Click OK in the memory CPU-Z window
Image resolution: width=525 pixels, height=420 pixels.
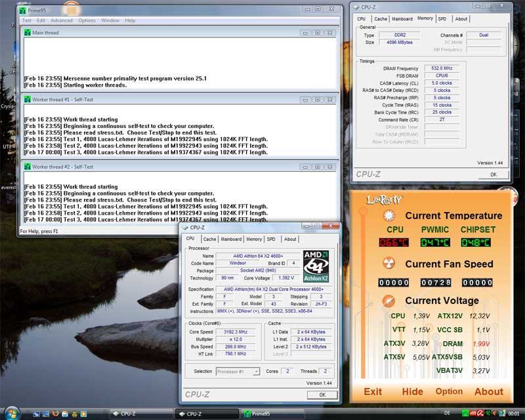pyautogui.click(x=493, y=175)
